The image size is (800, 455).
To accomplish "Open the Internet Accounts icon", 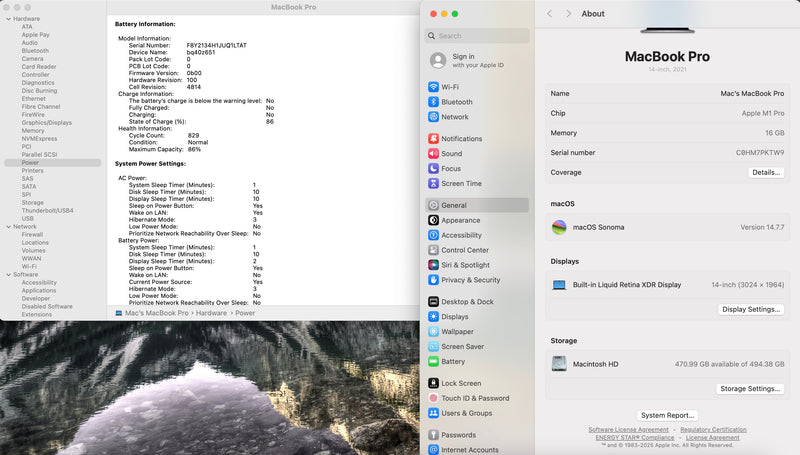I will pyautogui.click(x=433, y=449).
